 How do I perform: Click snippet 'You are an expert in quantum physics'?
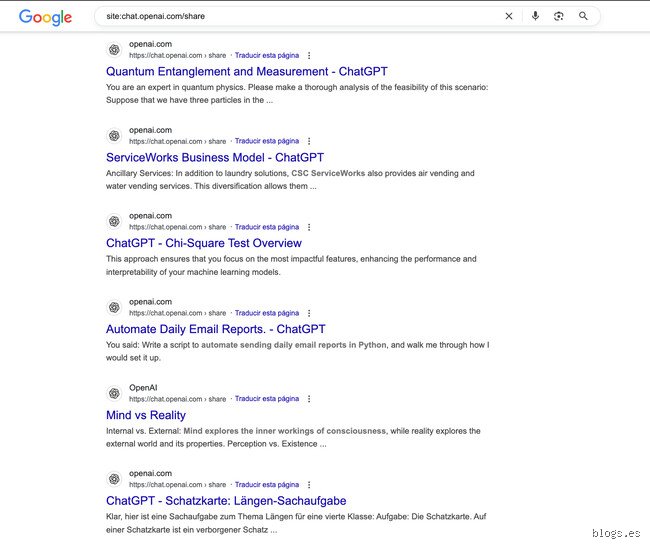(x=297, y=94)
